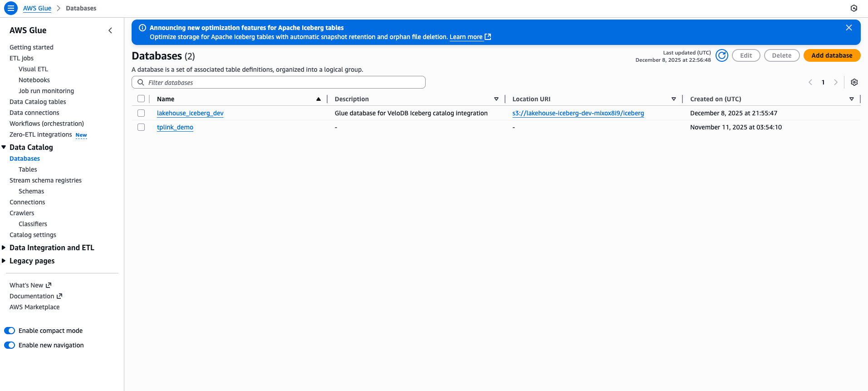Open Zero-ETL integrations
The height and width of the screenshot is (391, 868).
click(x=41, y=134)
